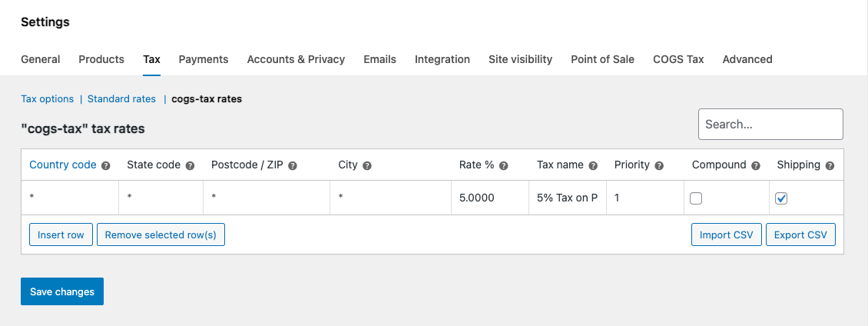Uncheck the Shipping checkbox
The image size is (868, 326).
[x=781, y=198]
